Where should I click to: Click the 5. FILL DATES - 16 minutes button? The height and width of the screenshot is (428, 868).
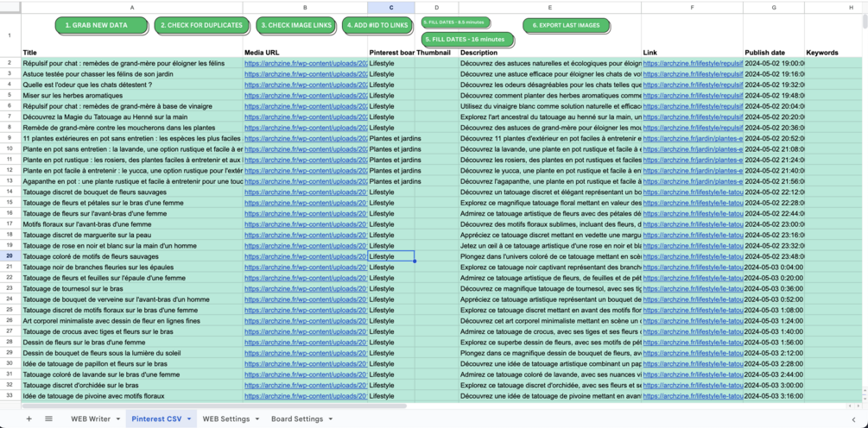click(x=467, y=40)
